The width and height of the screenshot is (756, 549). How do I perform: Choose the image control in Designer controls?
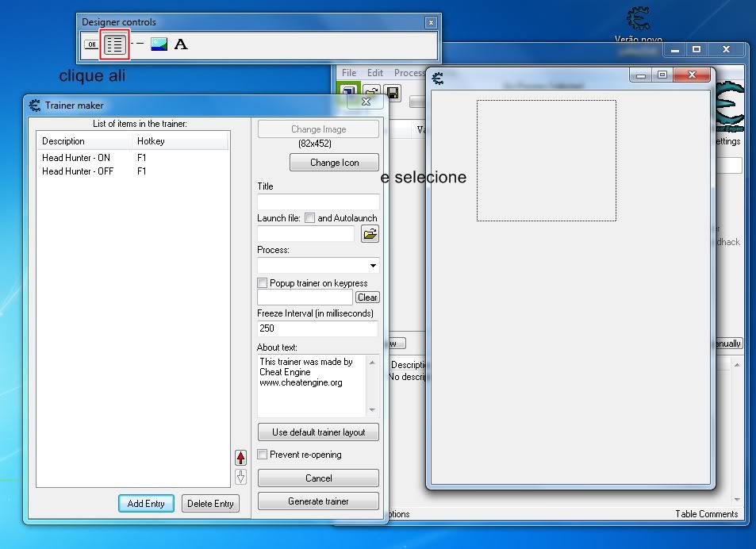[x=159, y=44]
